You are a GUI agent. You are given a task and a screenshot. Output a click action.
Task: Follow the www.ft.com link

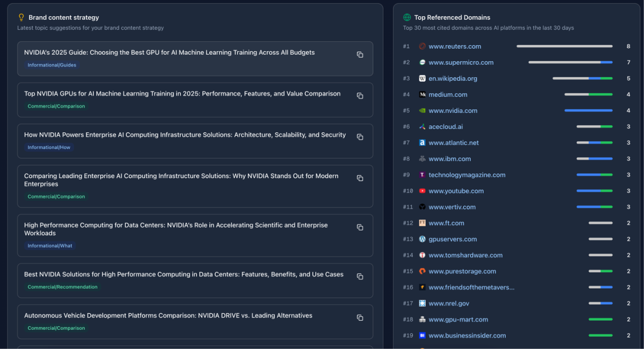pos(446,223)
